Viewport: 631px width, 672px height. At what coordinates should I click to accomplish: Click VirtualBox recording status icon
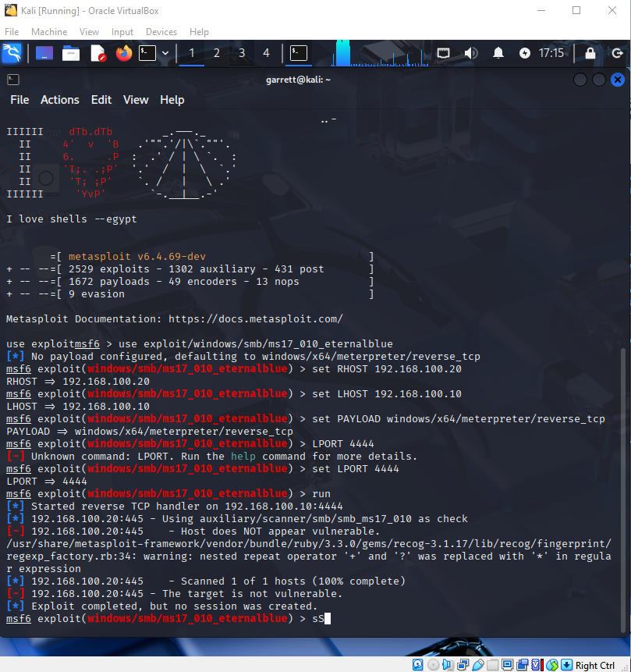(522, 665)
